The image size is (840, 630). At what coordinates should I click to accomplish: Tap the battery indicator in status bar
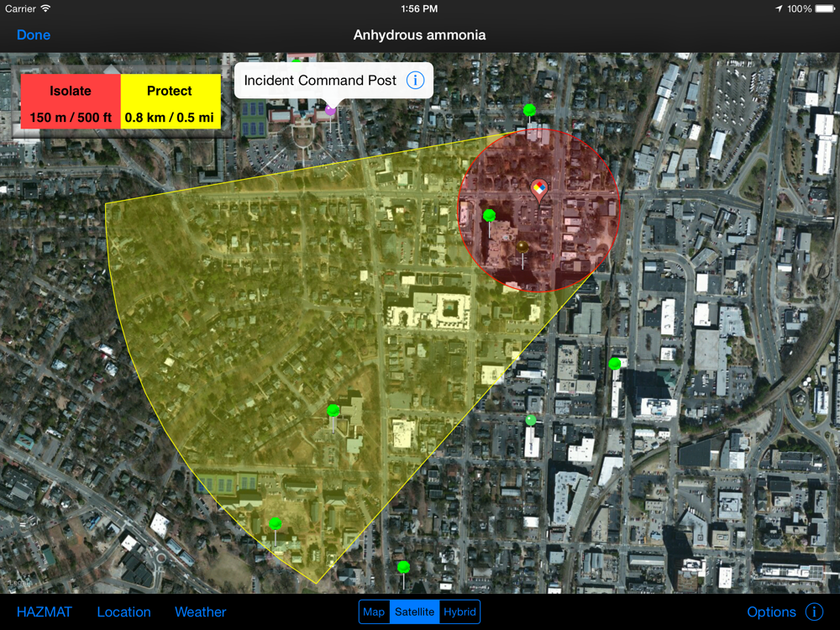825,8
